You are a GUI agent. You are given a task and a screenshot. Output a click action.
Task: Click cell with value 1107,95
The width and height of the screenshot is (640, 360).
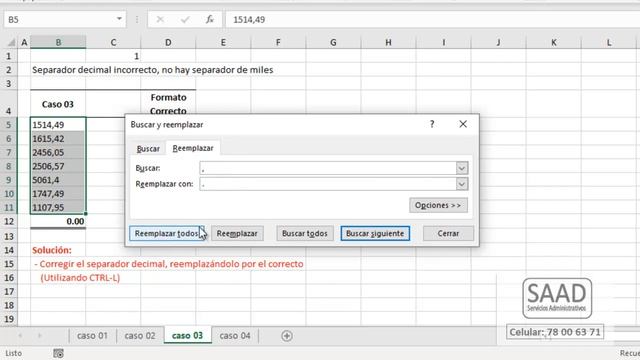pyautogui.click(x=58, y=207)
